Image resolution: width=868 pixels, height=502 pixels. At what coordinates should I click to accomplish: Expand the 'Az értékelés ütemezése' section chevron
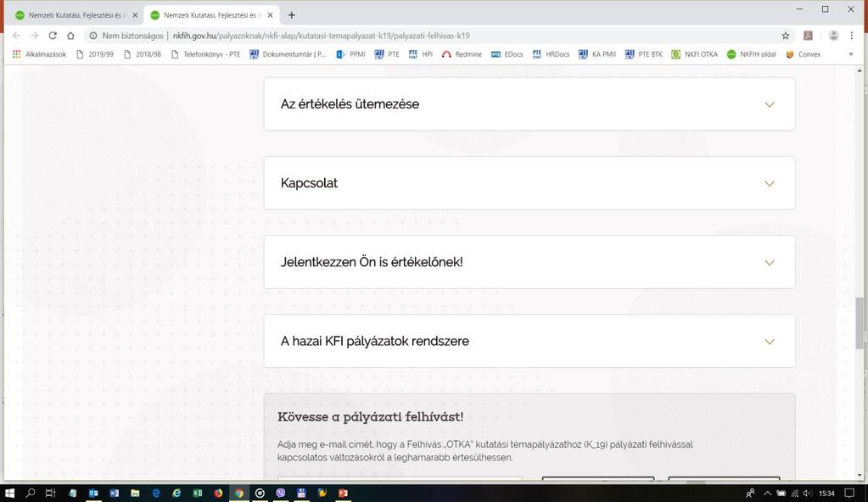[x=769, y=104]
